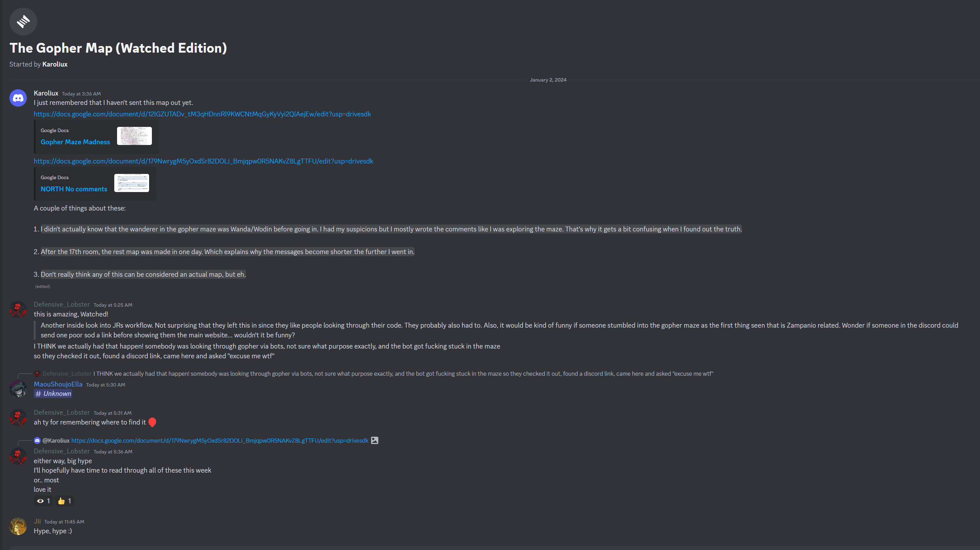Click Karoliux in the "Started by" line
This screenshot has width=980, height=550.
55,64
